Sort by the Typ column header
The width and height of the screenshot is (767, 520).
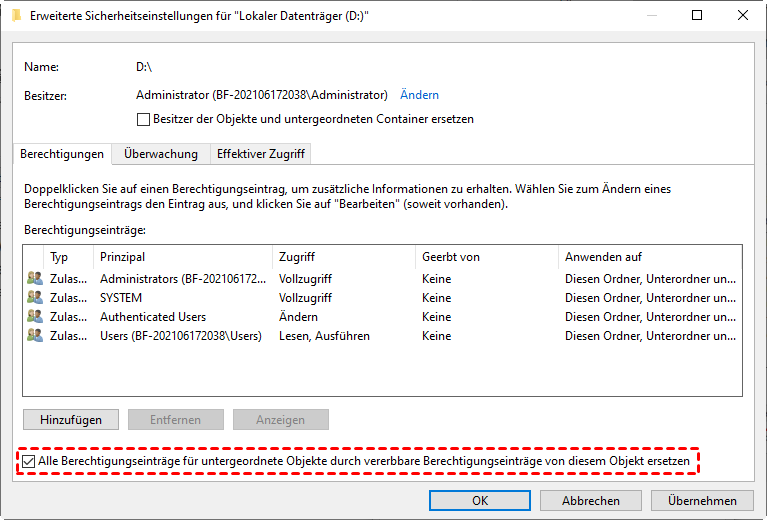point(68,257)
